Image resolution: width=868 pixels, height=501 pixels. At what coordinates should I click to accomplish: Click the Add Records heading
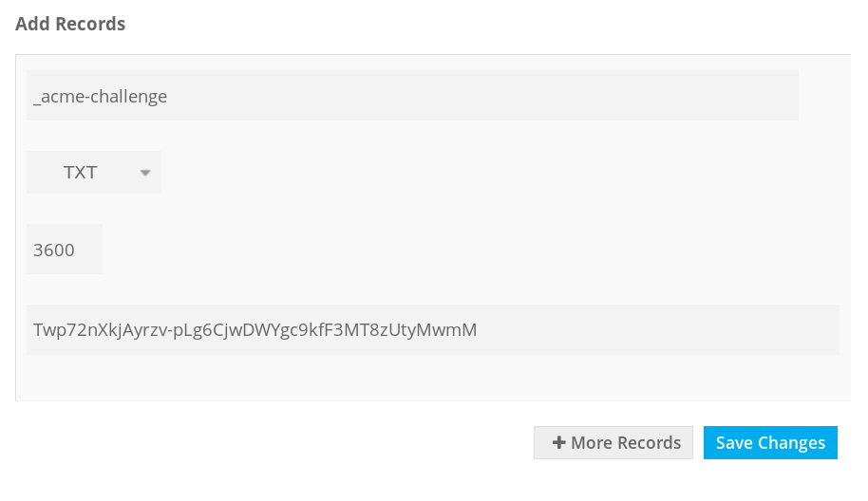[x=70, y=24]
